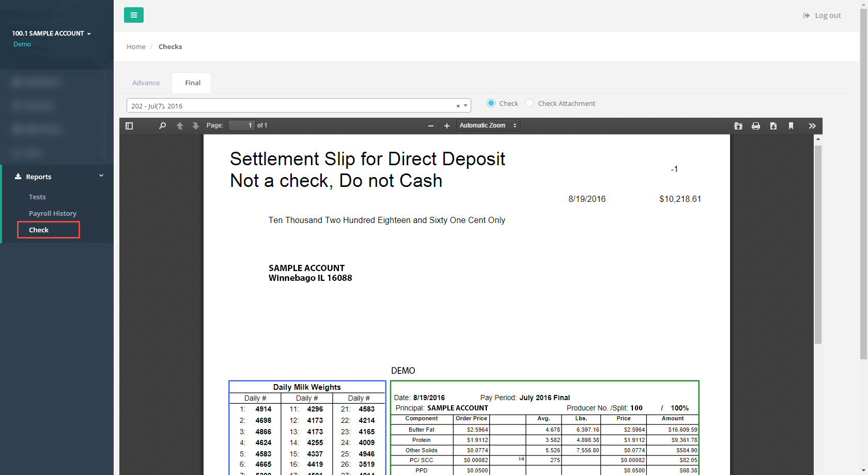Viewport: 868px width, 475px height.
Task: Download the PDF document
Action: 773,125
